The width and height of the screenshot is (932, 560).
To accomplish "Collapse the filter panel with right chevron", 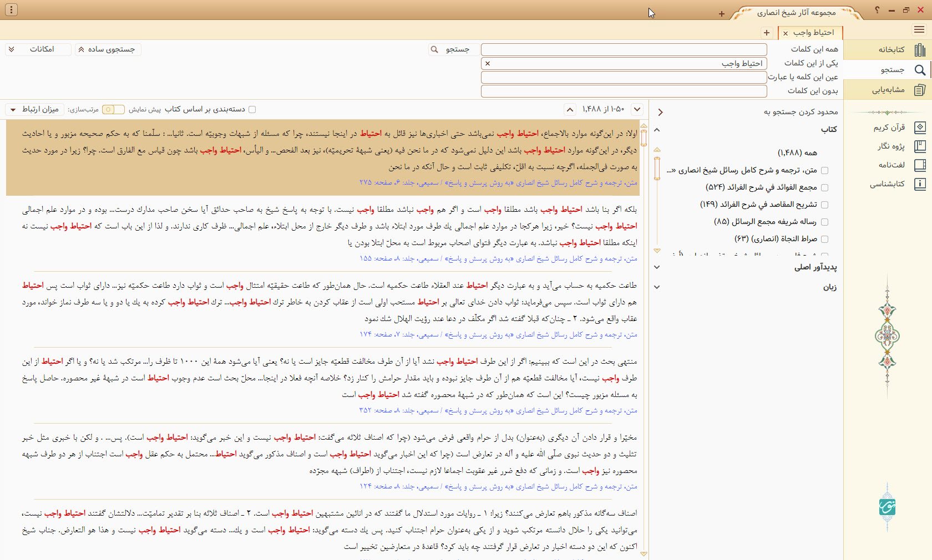I will click(660, 112).
